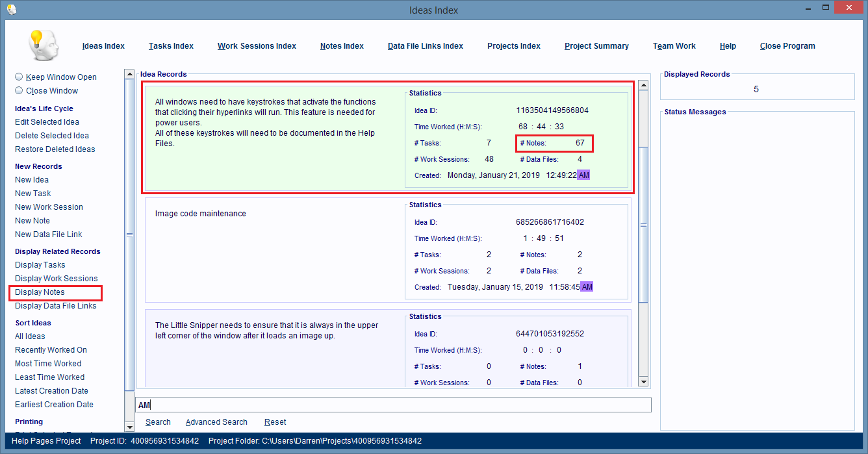Screen dimensions: 868x454
Task: Sort ideas by Earliest Creation Date
Action: [x=54, y=405]
